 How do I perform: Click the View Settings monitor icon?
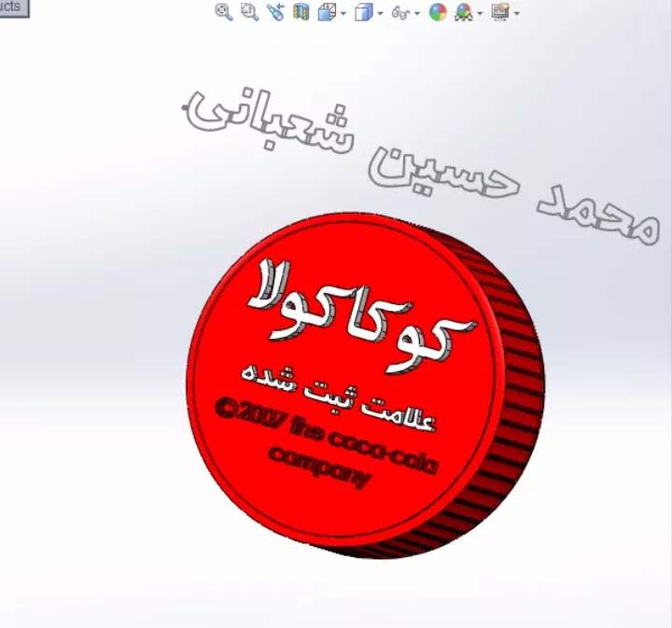tap(500, 12)
